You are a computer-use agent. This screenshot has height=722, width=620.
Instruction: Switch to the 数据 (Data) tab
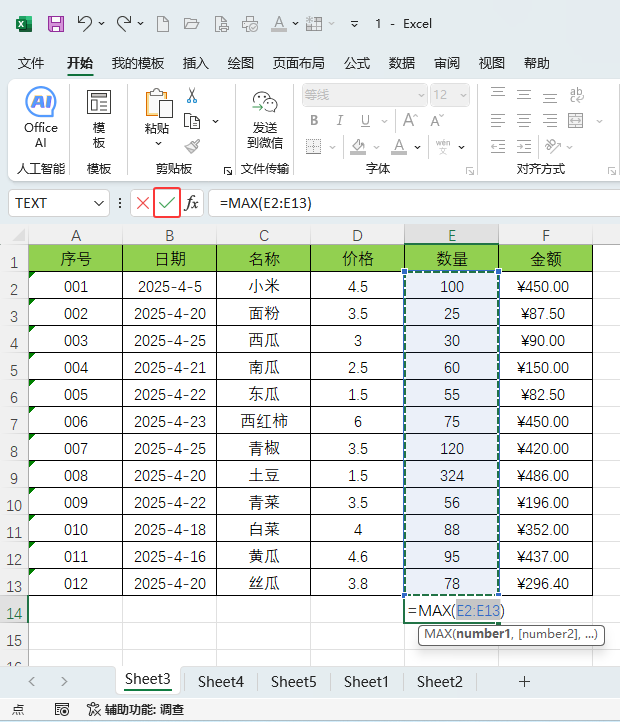pos(402,63)
